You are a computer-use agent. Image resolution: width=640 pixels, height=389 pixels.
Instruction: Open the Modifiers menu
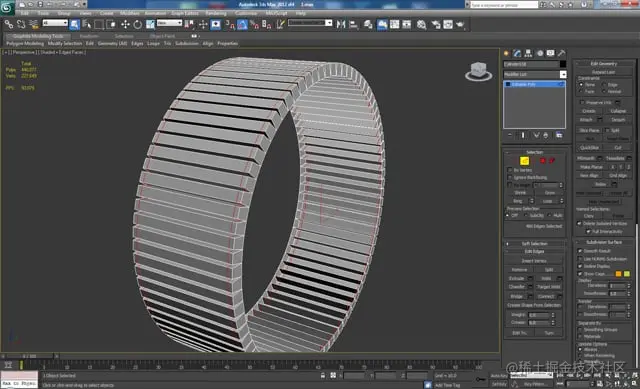tap(129, 13)
